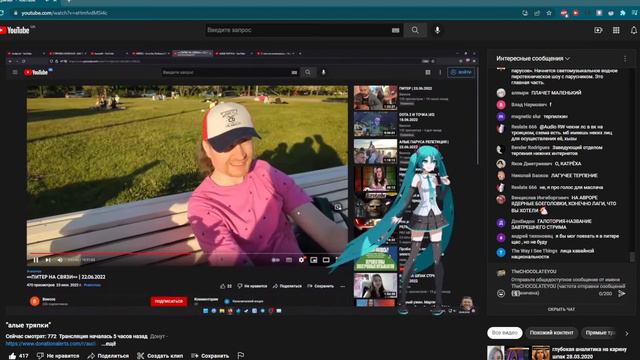Screen dimensions: 640x360
Task: Select the "Все видео" chip
Action: pos(504,333)
